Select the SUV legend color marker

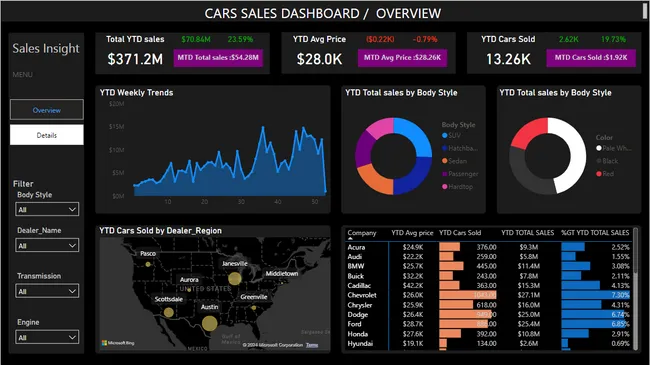click(x=445, y=135)
